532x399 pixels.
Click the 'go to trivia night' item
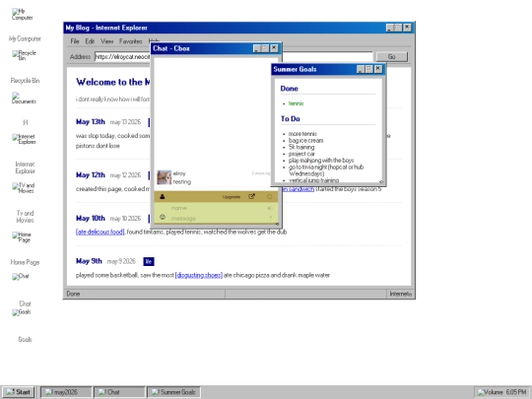[x=326, y=170]
